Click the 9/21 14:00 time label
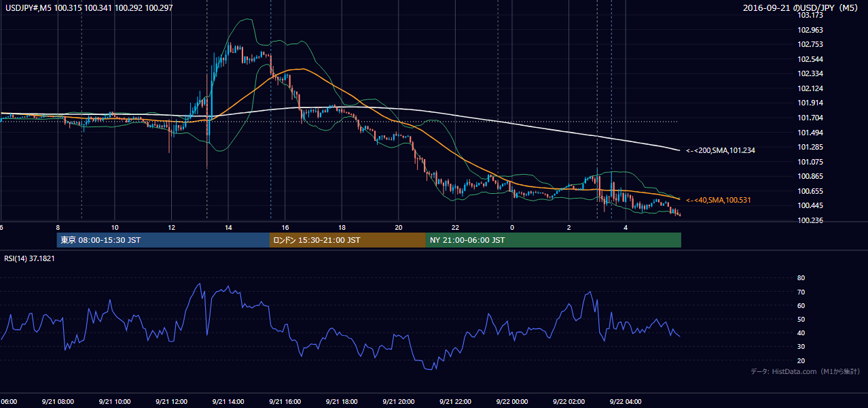 (228, 401)
